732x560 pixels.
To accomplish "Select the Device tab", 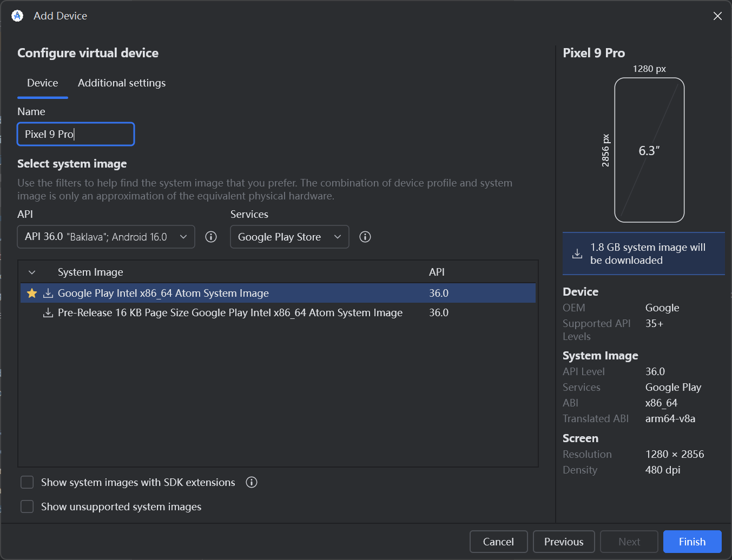I will [43, 83].
